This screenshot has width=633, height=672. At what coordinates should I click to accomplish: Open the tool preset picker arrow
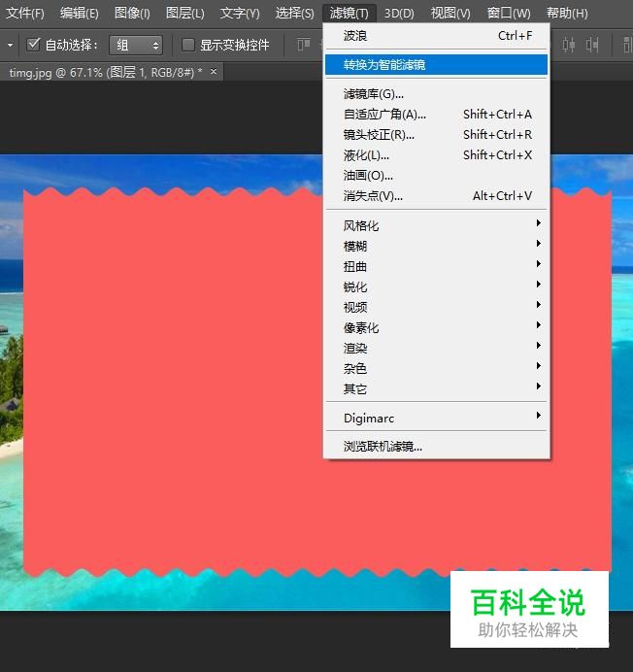tap(10, 45)
